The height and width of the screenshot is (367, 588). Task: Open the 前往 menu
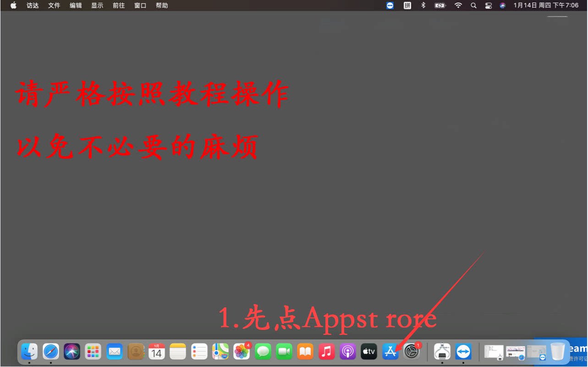click(x=118, y=6)
